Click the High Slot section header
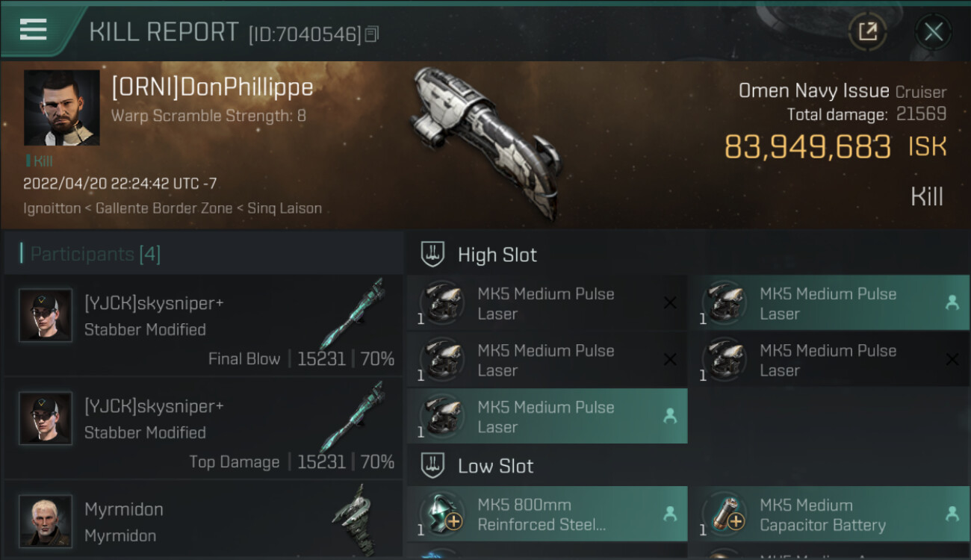Image resolution: width=971 pixels, height=560 pixels. point(497,255)
